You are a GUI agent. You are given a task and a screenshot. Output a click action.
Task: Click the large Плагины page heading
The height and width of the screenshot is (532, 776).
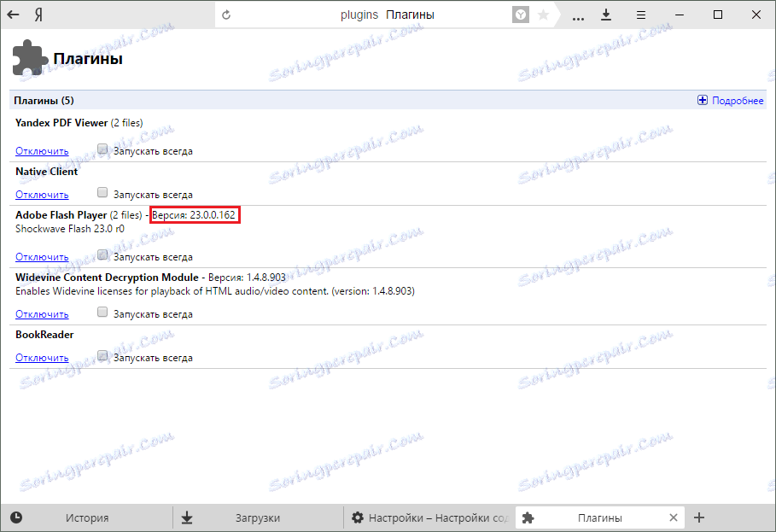pyautogui.click(x=88, y=59)
